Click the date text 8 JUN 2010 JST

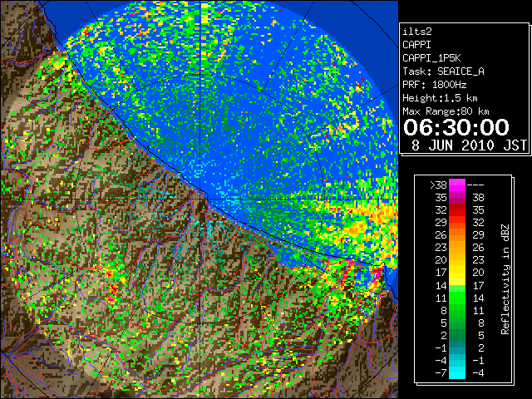(x=469, y=145)
